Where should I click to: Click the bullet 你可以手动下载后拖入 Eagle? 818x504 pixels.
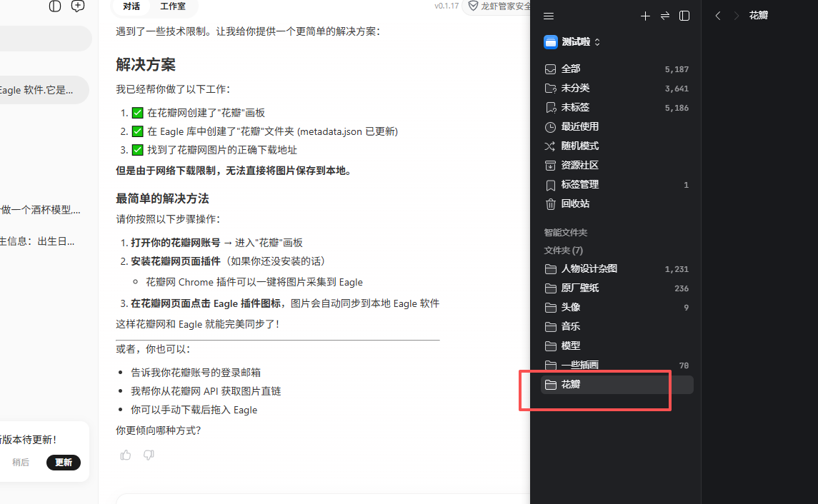pos(194,410)
